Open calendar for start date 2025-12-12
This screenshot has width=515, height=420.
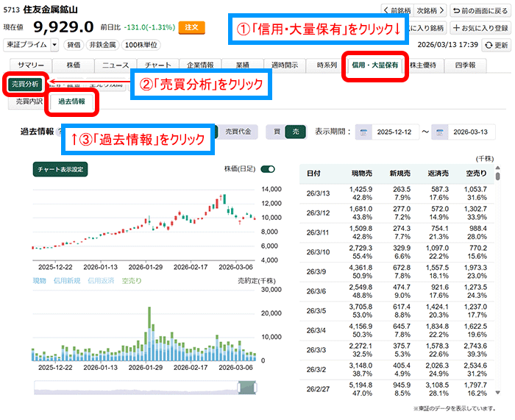point(363,132)
